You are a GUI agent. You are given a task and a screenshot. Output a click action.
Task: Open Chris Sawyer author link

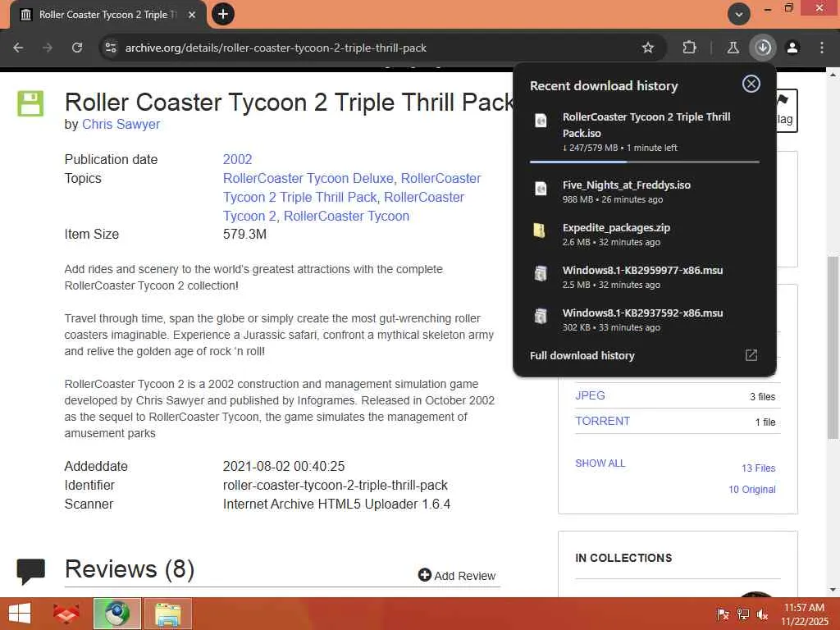(x=121, y=124)
